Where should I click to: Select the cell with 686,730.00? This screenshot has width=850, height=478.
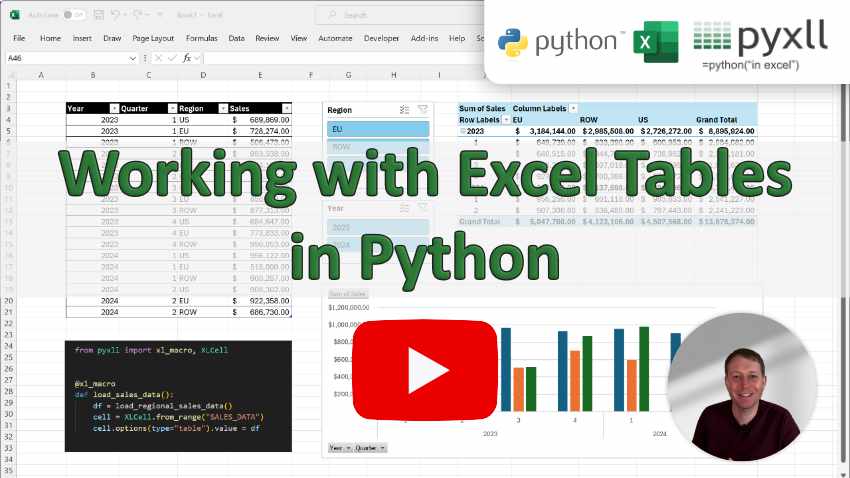(260, 312)
